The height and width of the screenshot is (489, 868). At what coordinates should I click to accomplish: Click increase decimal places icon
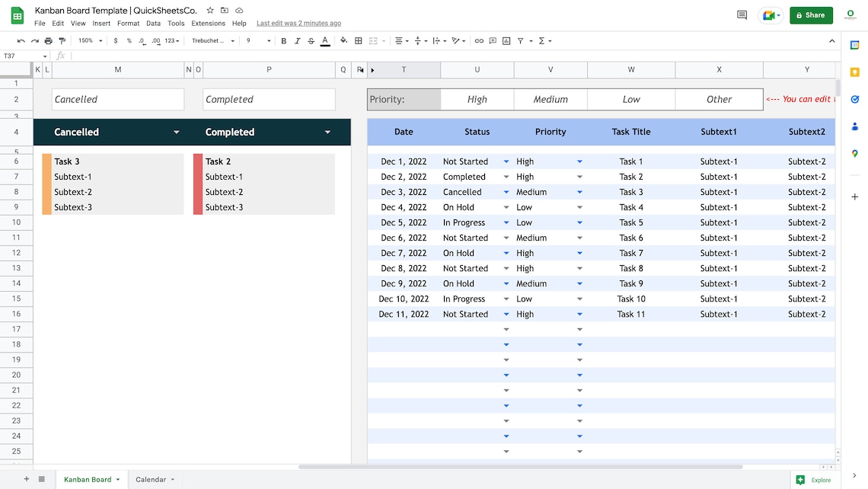coord(156,41)
